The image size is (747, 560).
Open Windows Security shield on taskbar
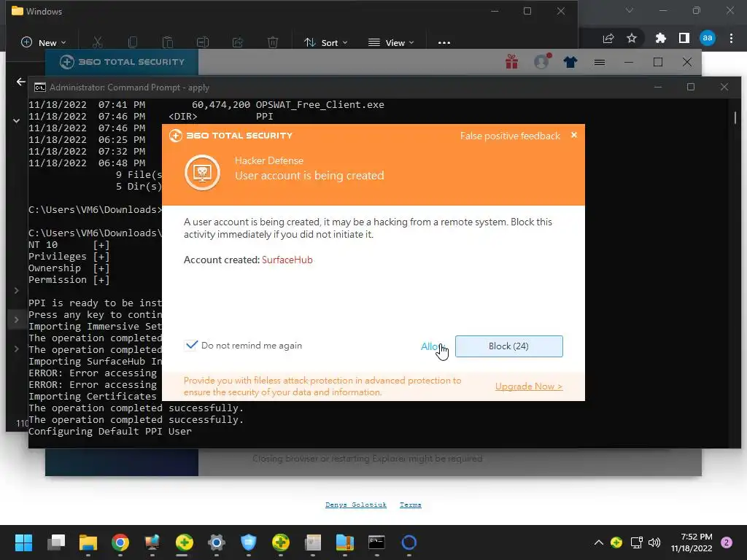pos(248,542)
